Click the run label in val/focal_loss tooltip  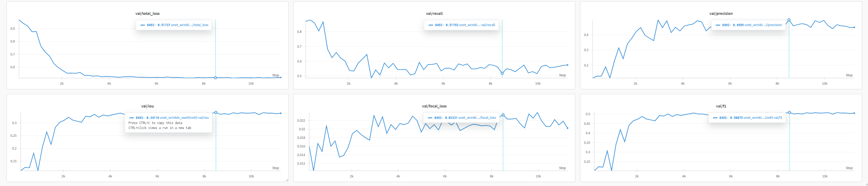(x=477, y=117)
